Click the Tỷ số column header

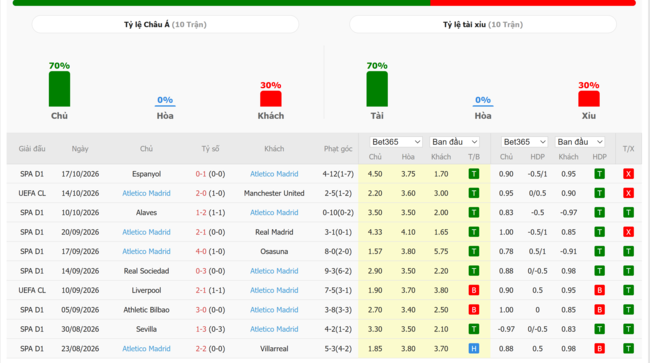coord(210,149)
